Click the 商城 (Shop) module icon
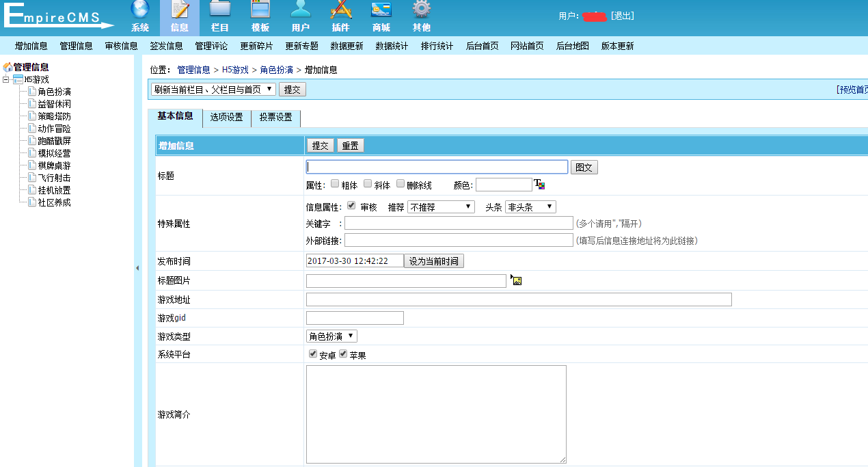The image size is (868, 467). (381, 10)
